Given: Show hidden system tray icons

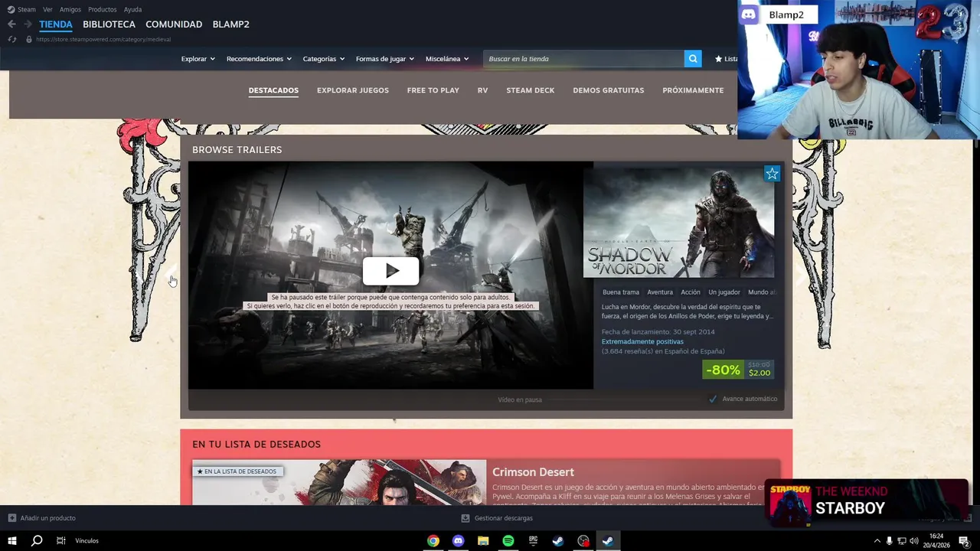Looking at the screenshot, I should (x=877, y=540).
